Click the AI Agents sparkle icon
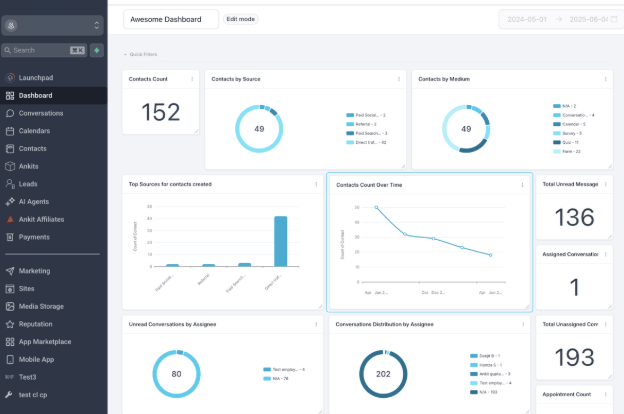Image resolution: width=624 pixels, height=414 pixels. [x=10, y=202]
